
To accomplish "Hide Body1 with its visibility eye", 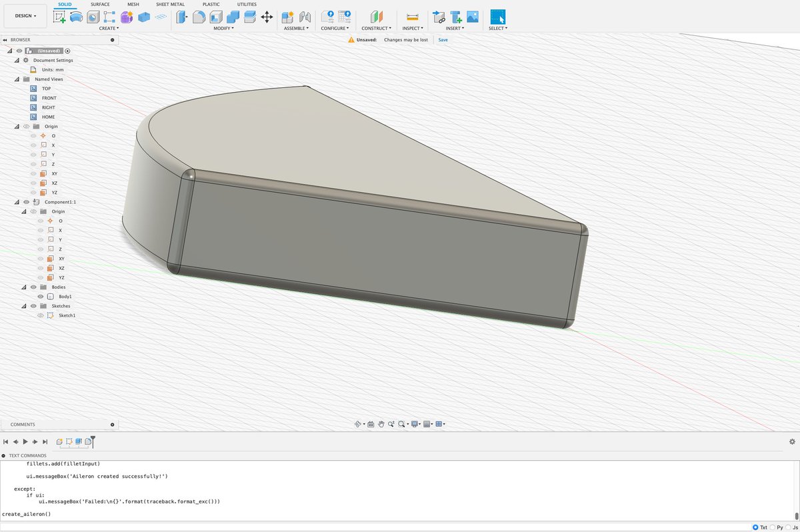I will [x=40, y=296].
